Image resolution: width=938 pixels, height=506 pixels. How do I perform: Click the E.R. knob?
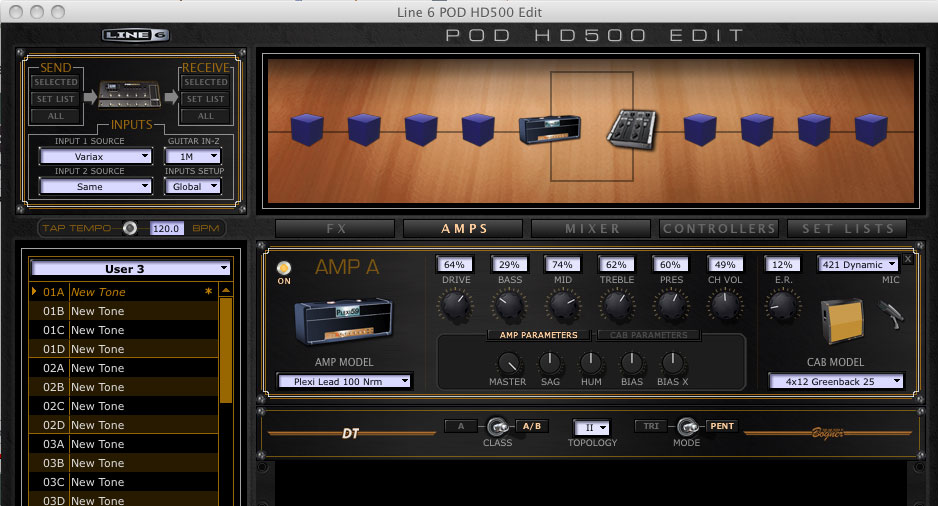pyautogui.click(x=782, y=306)
